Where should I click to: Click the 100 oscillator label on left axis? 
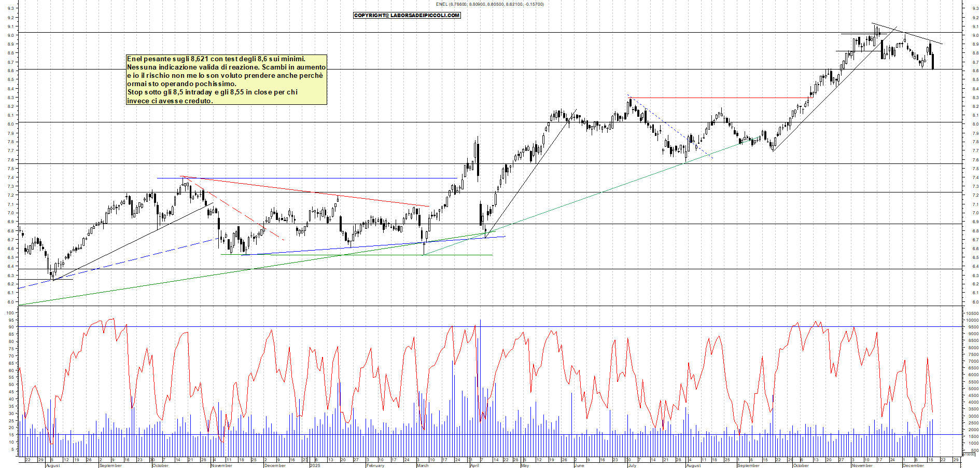click(x=9, y=313)
